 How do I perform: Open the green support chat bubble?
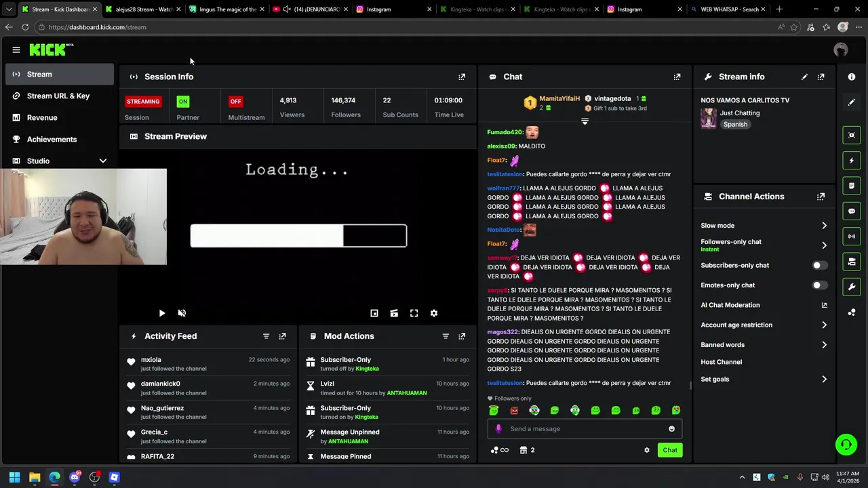[x=846, y=445]
